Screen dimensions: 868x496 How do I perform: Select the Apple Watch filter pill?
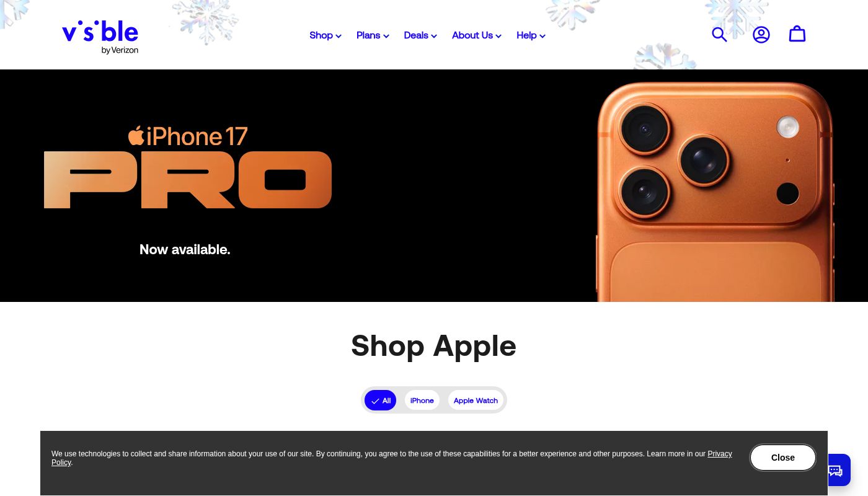(476, 401)
